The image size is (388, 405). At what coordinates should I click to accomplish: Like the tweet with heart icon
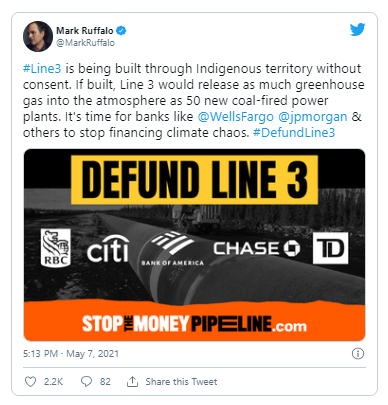click(x=31, y=381)
